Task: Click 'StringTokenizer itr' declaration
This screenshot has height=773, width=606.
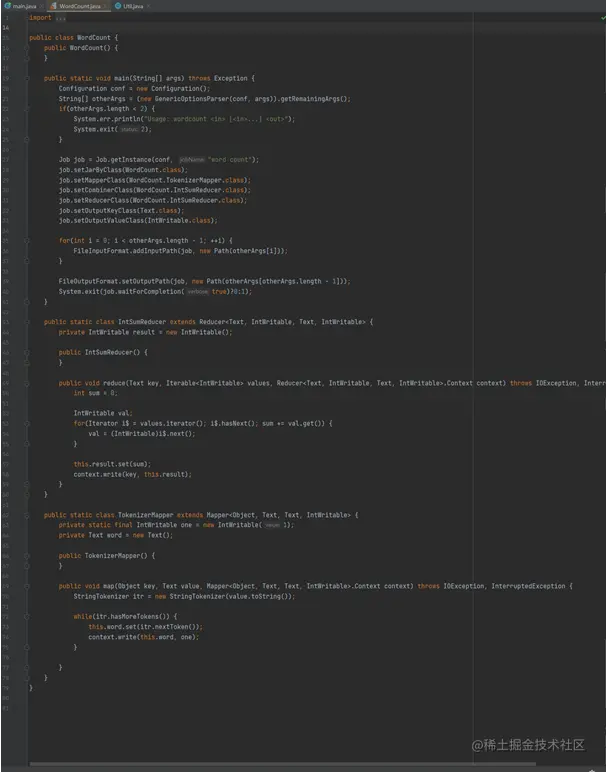Action: tap(108, 597)
